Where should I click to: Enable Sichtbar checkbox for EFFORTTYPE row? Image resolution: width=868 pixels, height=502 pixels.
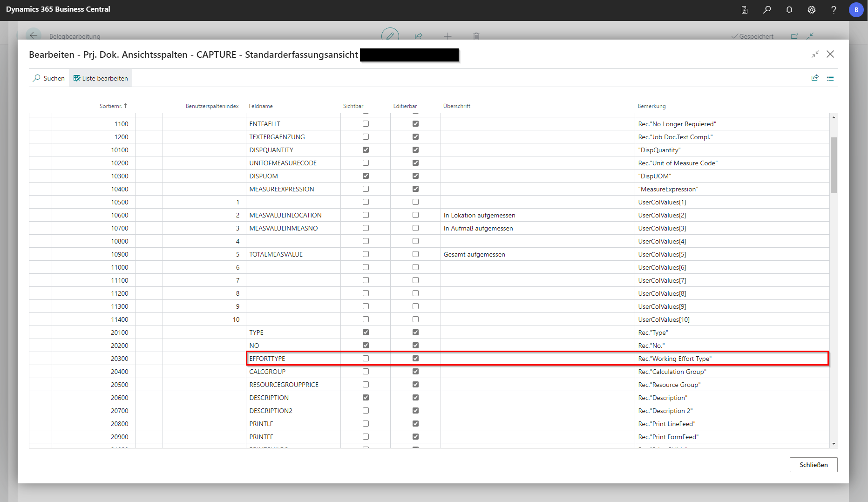point(366,359)
